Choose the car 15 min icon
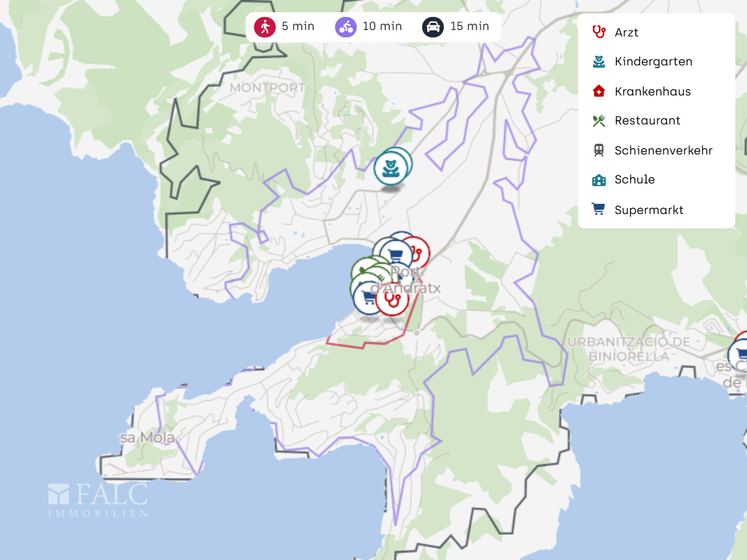This screenshot has height=560, width=747. pos(433,27)
